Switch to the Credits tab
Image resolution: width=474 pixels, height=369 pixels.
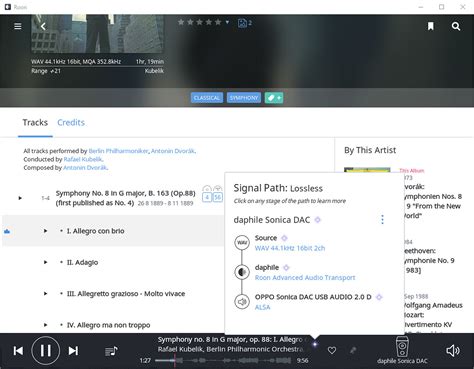(71, 123)
